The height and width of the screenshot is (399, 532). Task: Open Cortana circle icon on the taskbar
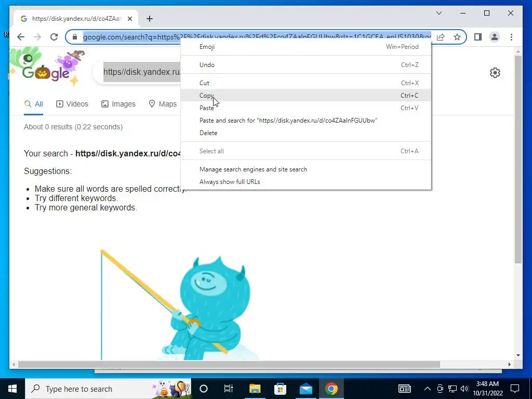pos(204,389)
